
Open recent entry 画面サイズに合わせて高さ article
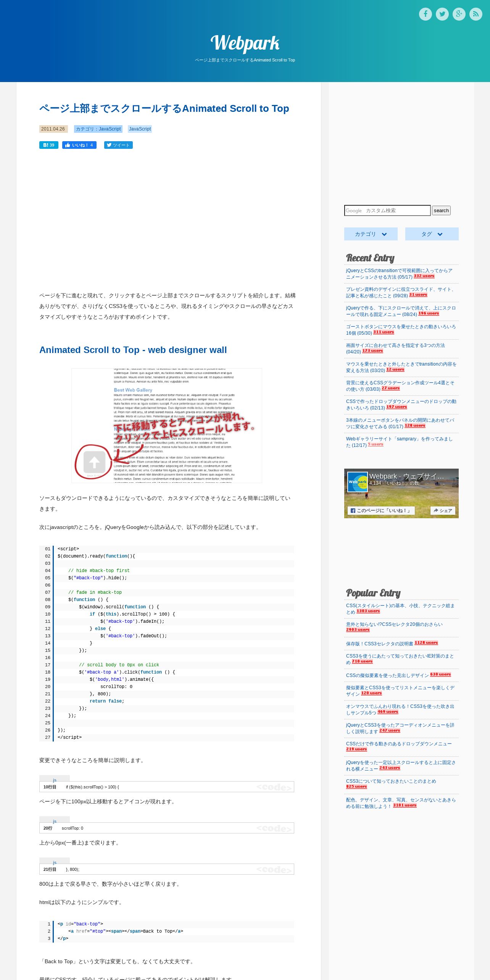coord(395,348)
